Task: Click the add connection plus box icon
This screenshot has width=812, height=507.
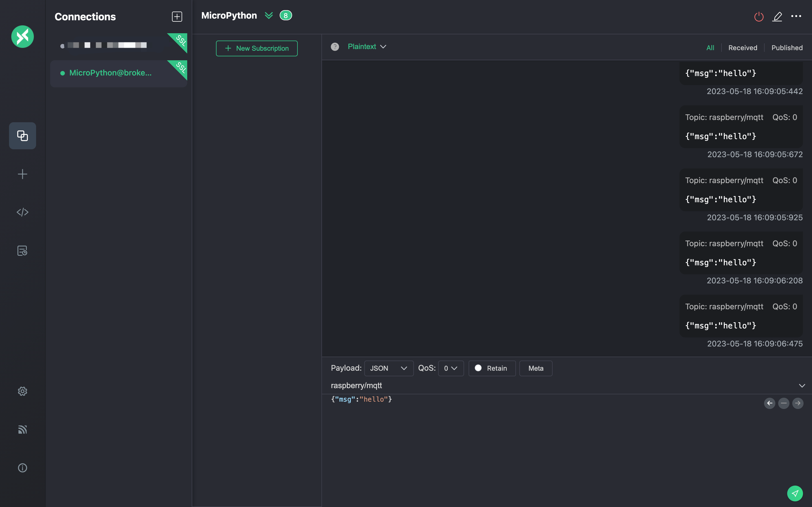Action: [x=177, y=16]
